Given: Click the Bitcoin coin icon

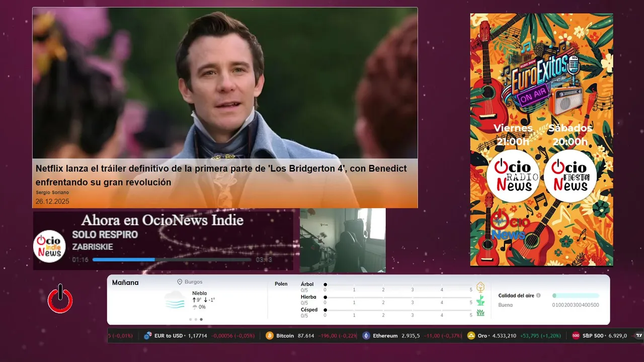Looking at the screenshot, I should pos(270,336).
